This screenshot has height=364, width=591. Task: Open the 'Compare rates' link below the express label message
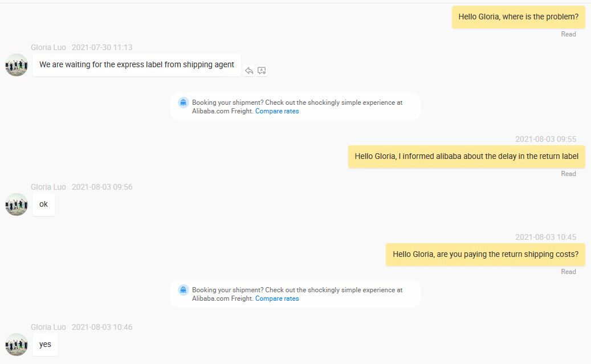[x=277, y=111]
